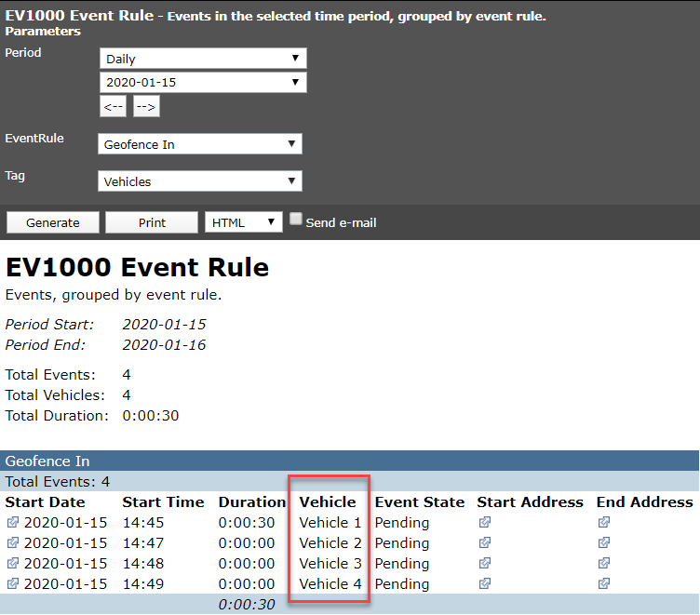The width and height of the screenshot is (700, 615).
Task: Click the Vehicle 3 cell
Action: (x=330, y=563)
